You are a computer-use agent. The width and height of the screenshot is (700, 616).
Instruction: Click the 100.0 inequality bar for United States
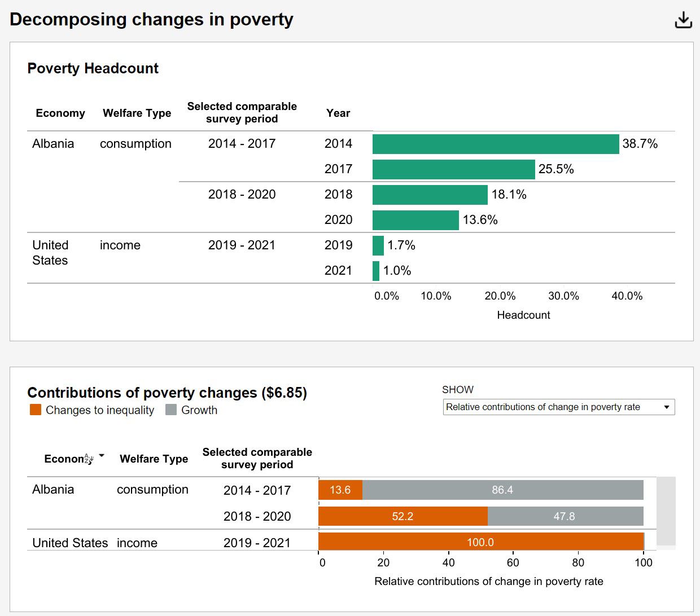[480, 542]
